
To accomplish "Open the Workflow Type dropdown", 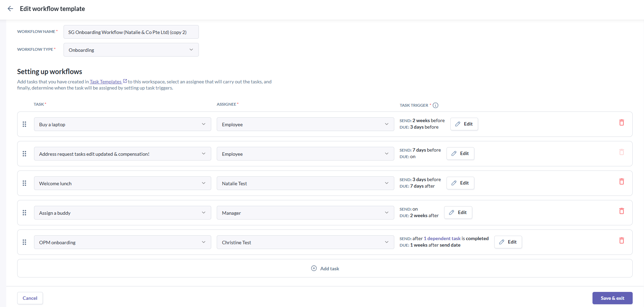I will pyautogui.click(x=131, y=50).
